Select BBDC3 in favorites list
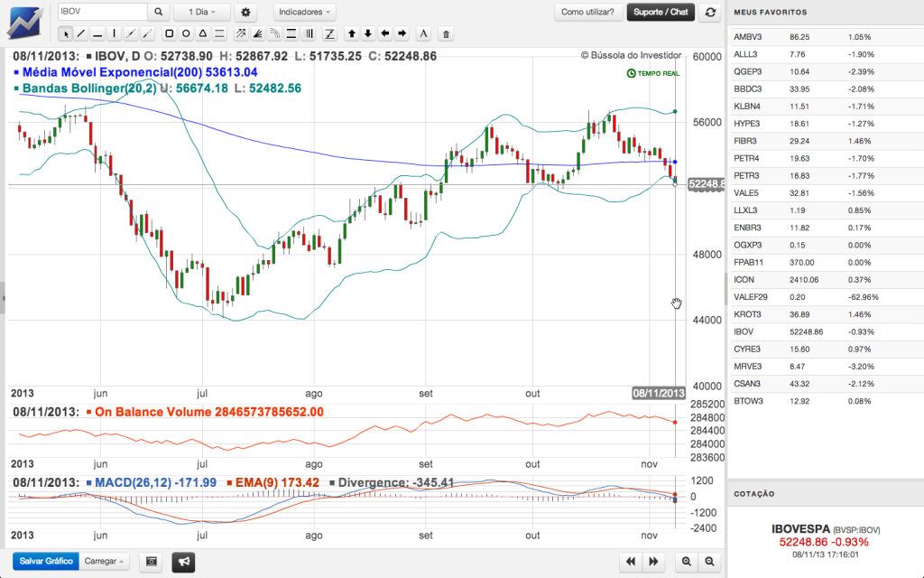This screenshot has width=924, height=578. 826,89
